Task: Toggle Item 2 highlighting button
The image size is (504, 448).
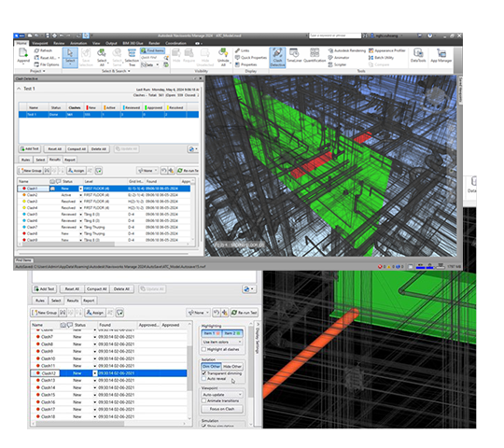Action: tap(232, 333)
